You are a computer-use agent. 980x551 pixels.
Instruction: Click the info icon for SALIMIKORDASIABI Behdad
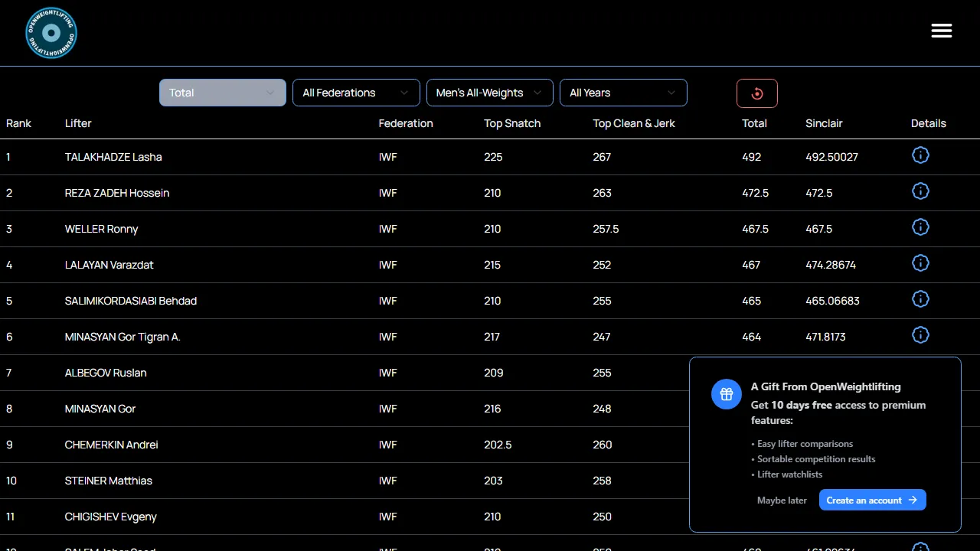(x=920, y=298)
